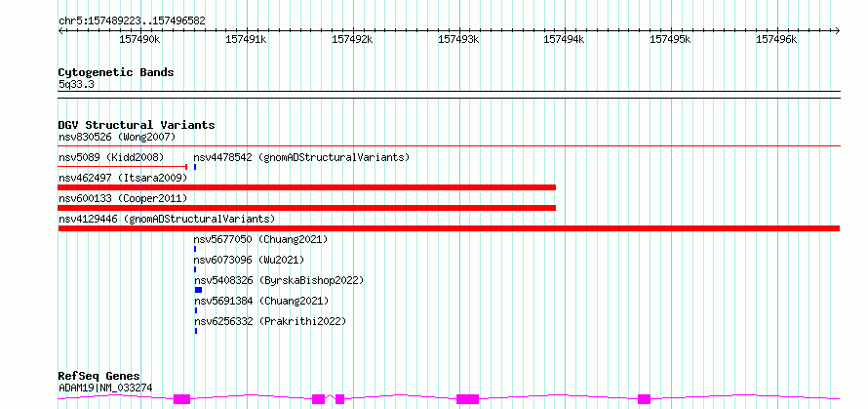
Task: Open the DGV Structural Variants track heading
Action: [137, 125]
